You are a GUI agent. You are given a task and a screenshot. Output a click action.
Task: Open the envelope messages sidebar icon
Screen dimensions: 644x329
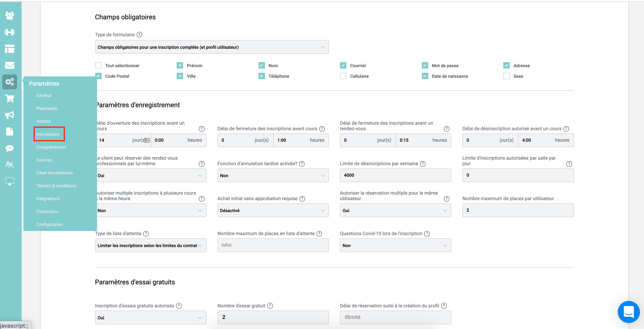9,65
